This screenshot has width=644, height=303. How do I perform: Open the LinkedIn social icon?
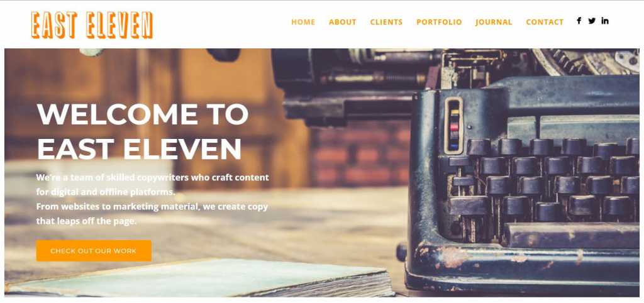pyautogui.click(x=605, y=21)
